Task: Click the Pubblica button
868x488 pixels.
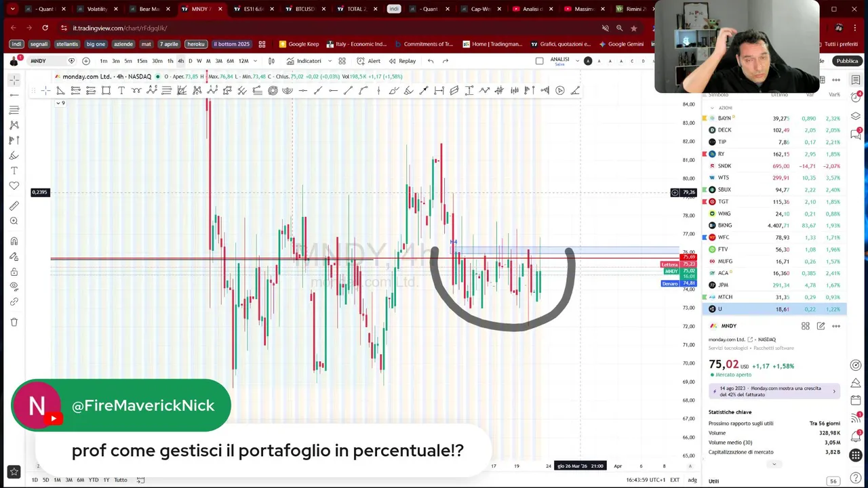Action: click(x=847, y=61)
